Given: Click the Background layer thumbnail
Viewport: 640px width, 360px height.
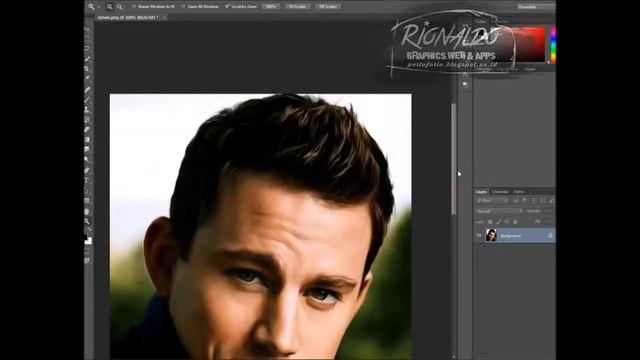Looking at the screenshot, I should pos(491,236).
